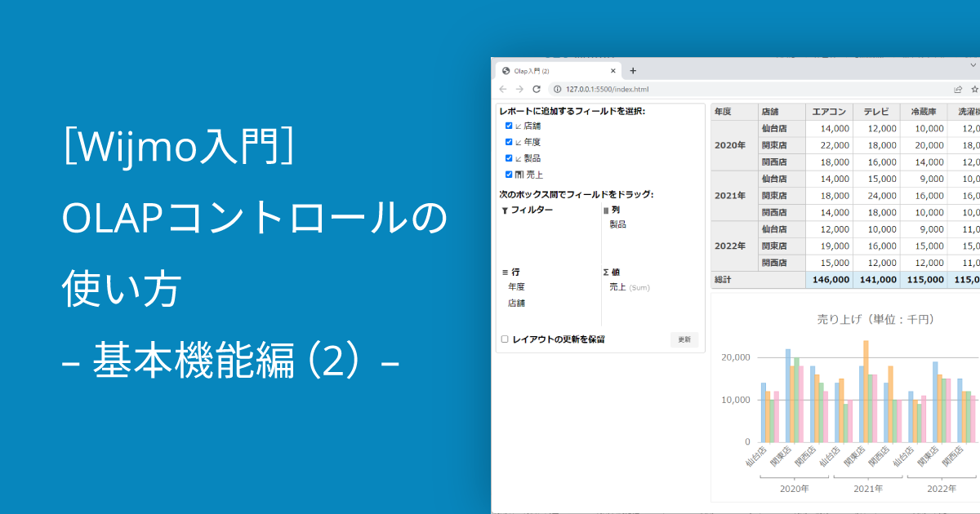Click the chart title 売り上げ（単位：千円）
The image size is (980, 514).
pos(876,319)
